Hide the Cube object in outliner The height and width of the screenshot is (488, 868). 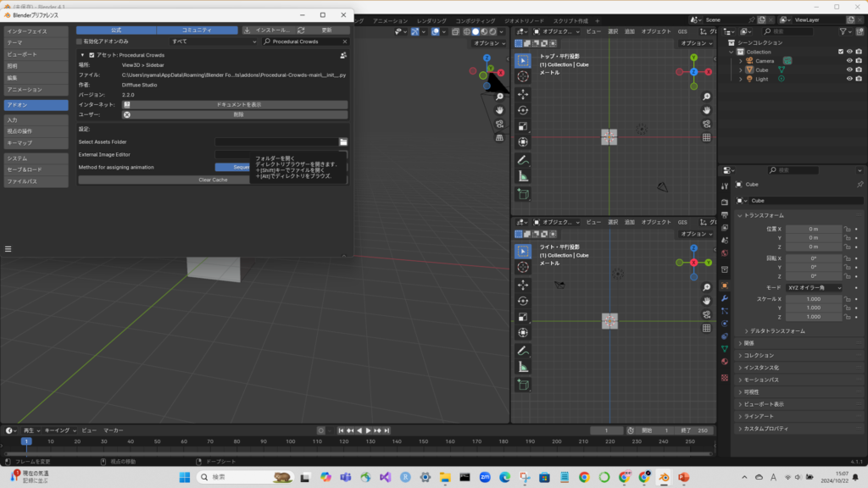click(850, 69)
